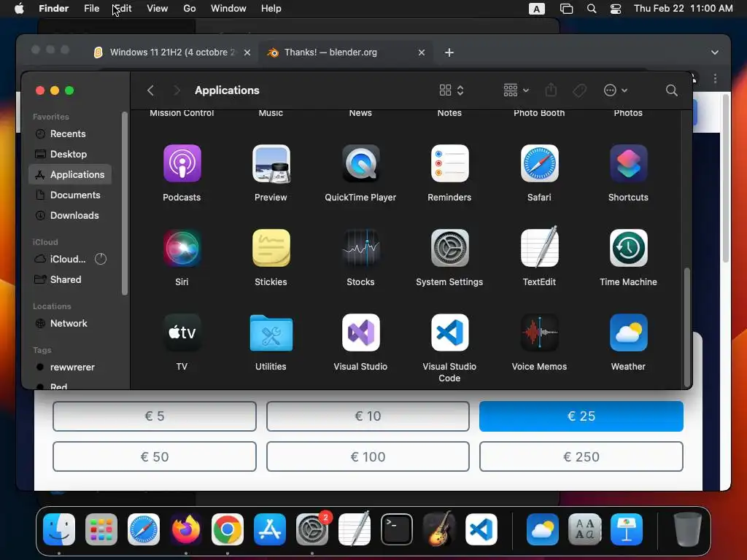
Task: Select the rewwrerer tag in sidebar
Action: coord(70,367)
